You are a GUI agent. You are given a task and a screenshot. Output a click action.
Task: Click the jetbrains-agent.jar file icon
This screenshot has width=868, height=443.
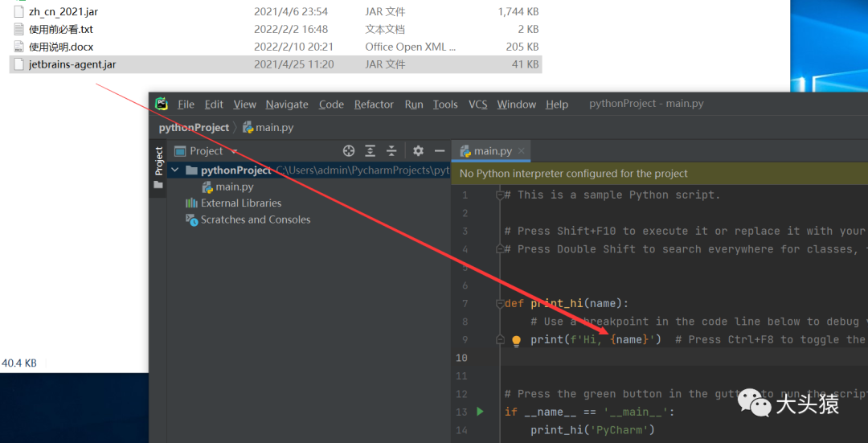(18, 64)
